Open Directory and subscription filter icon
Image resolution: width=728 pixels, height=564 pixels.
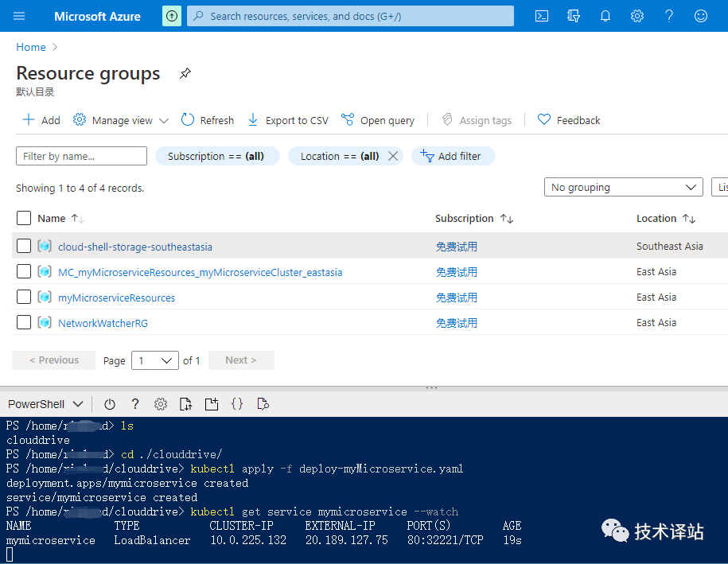pos(574,16)
